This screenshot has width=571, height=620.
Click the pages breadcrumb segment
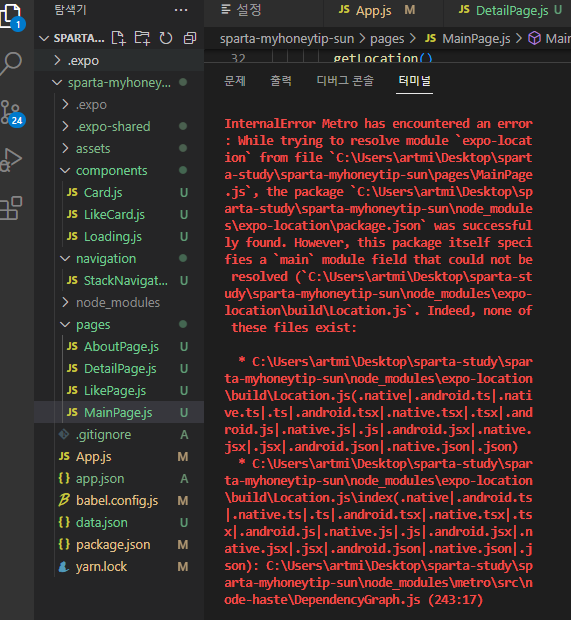pos(387,38)
